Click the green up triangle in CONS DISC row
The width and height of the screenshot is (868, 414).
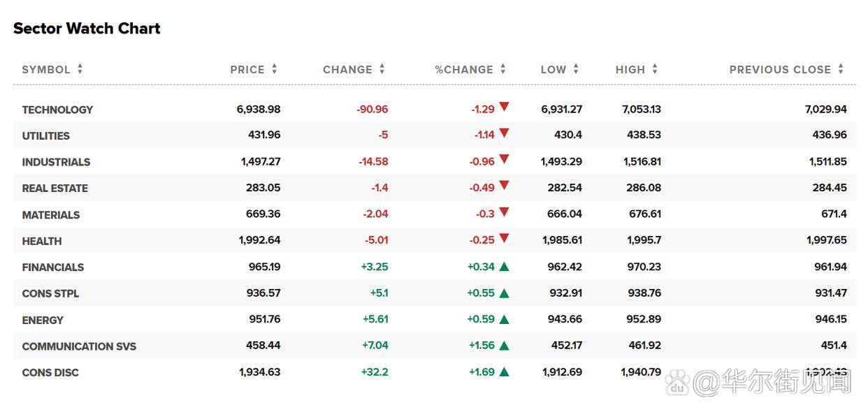click(x=504, y=372)
